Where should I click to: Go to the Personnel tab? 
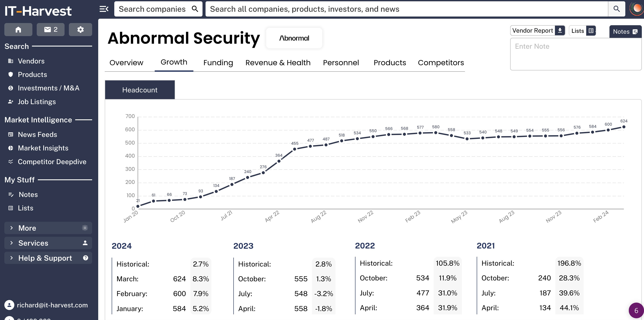tap(341, 63)
